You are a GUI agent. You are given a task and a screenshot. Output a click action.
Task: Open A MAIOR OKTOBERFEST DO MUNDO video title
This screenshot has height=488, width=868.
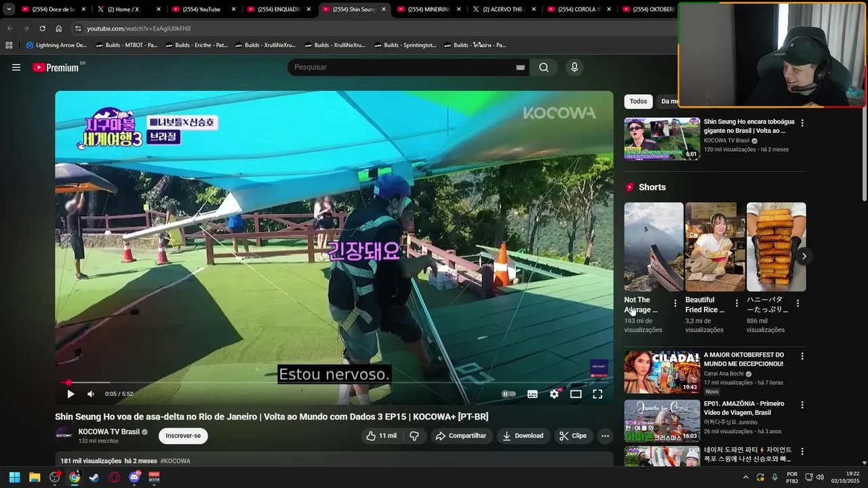744,359
